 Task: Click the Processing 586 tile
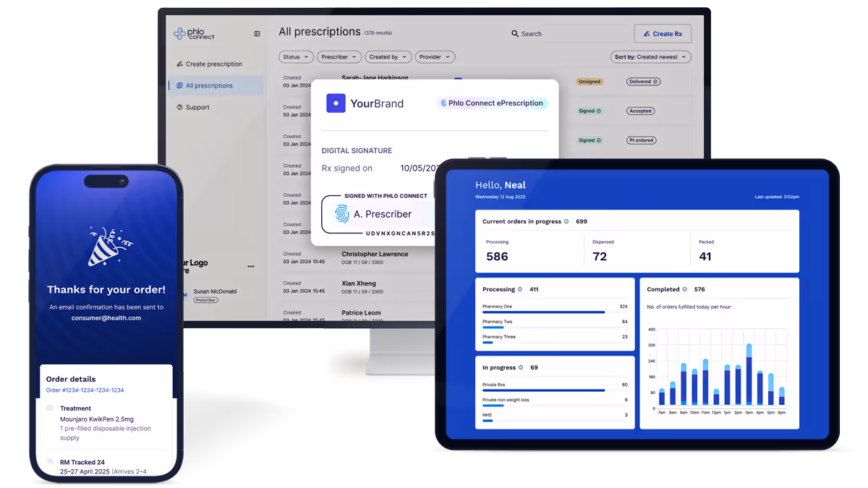coord(529,250)
